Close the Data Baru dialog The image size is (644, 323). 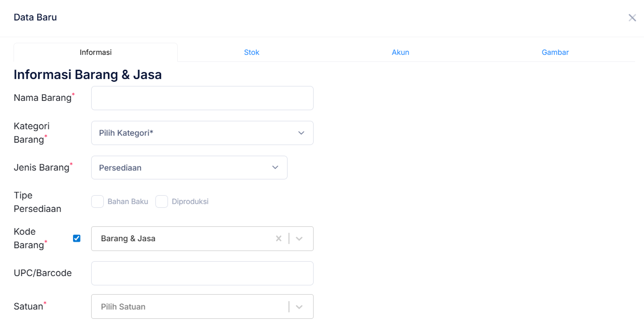(x=632, y=18)
